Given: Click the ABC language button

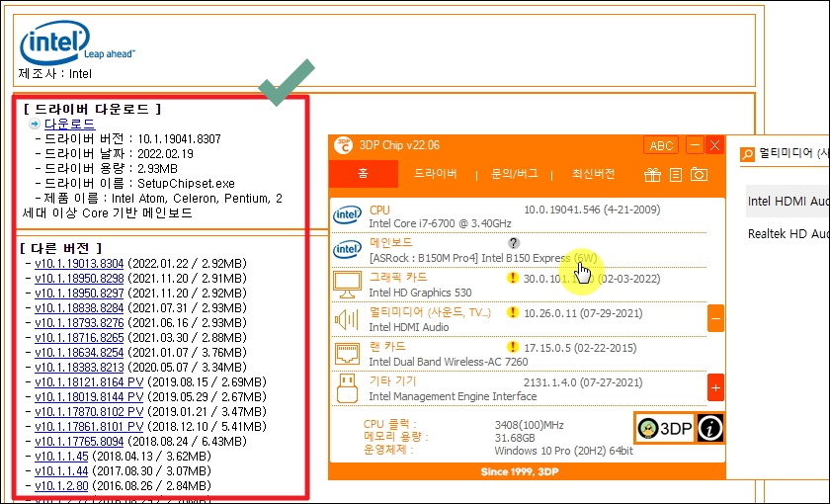Looking at the screenshot, I should click(661, 145).
